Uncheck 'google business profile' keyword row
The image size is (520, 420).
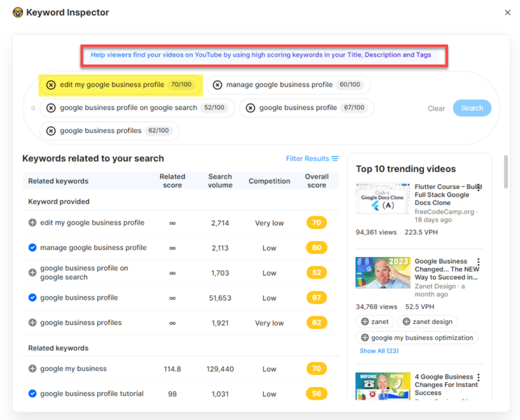coord(32,297)
